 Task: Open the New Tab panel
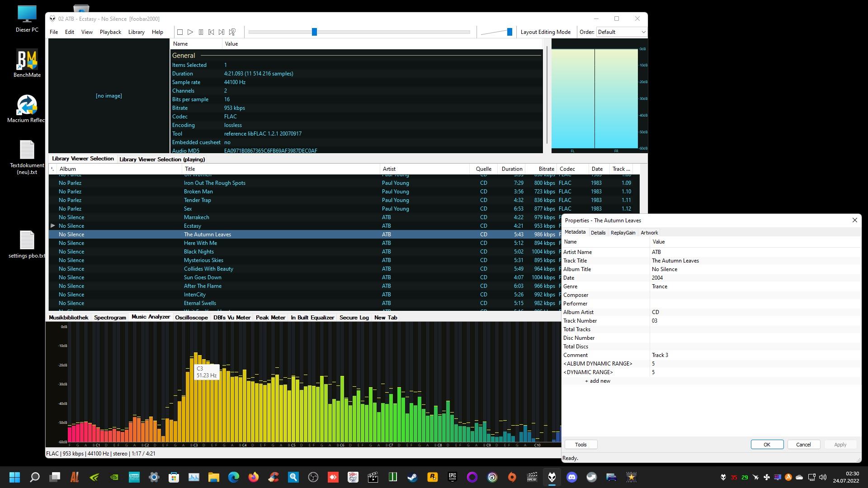coord(386,318)
